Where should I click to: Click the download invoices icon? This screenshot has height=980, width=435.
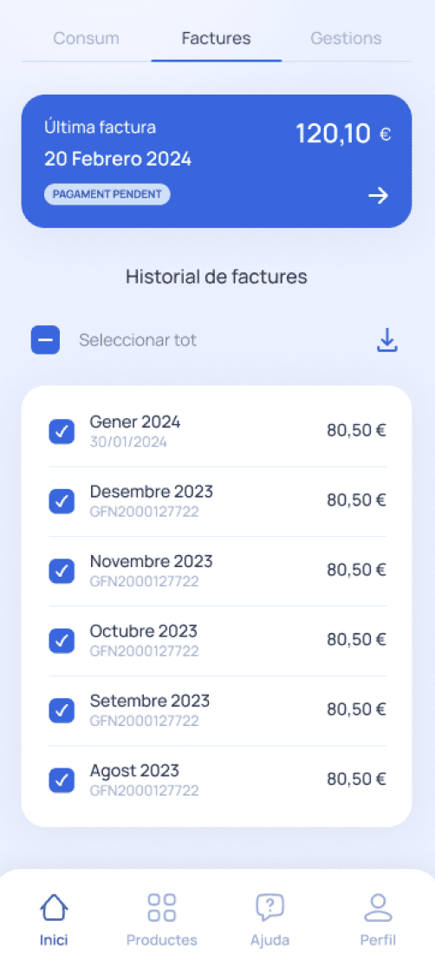pyautogui.click(x=387, y=340)
